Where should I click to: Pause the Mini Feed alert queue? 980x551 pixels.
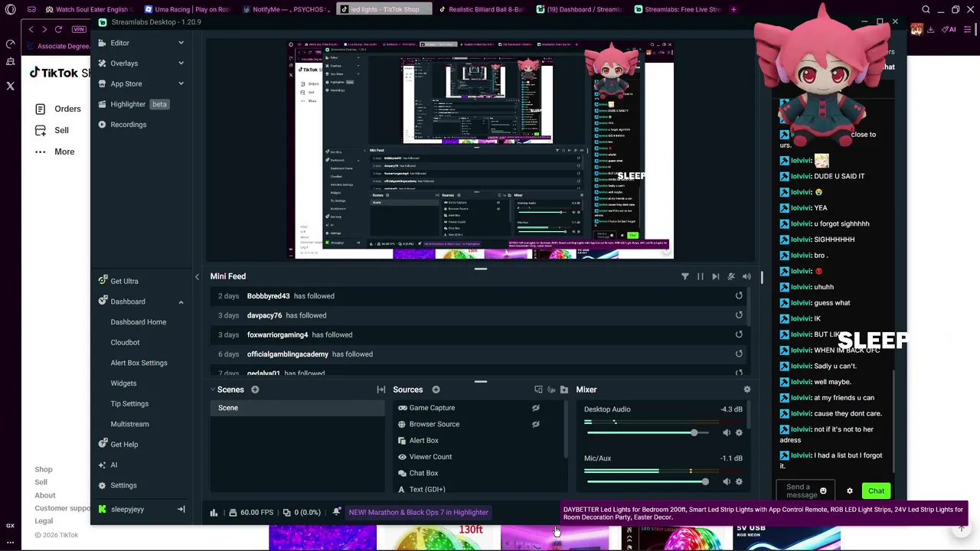coord(700,276)
